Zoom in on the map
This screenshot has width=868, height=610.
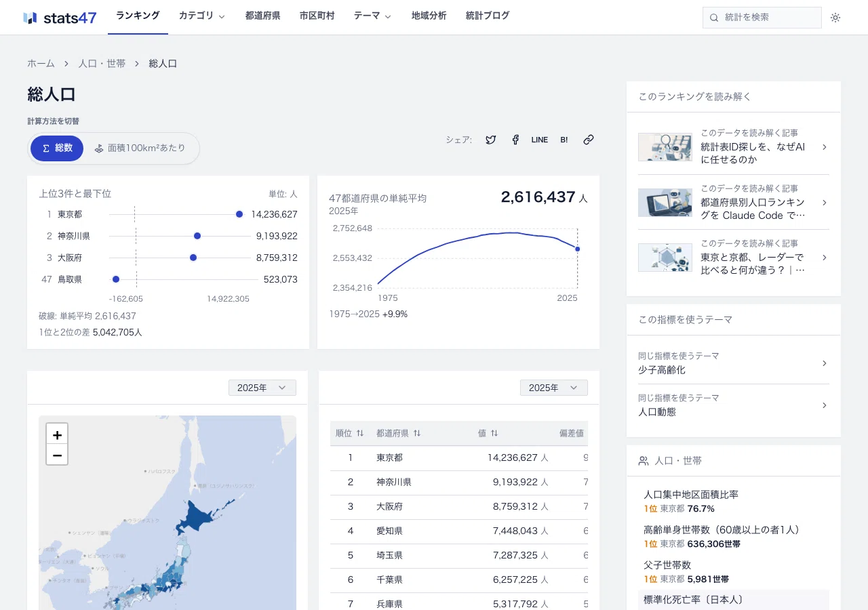tap(57, 434)
